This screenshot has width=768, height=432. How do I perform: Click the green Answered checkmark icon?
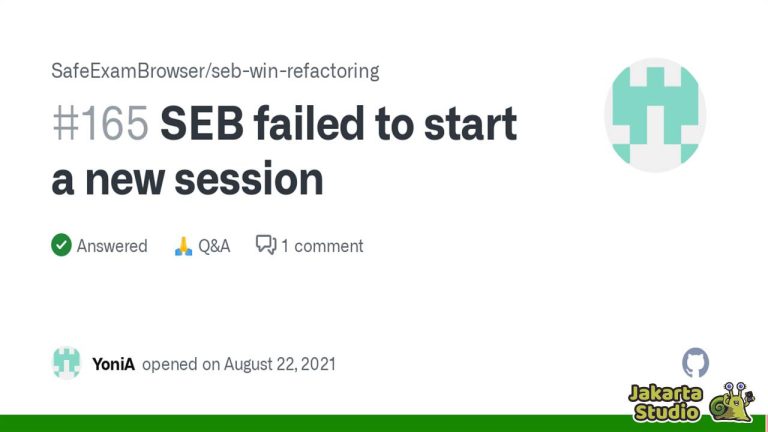[x=61, y=245]
